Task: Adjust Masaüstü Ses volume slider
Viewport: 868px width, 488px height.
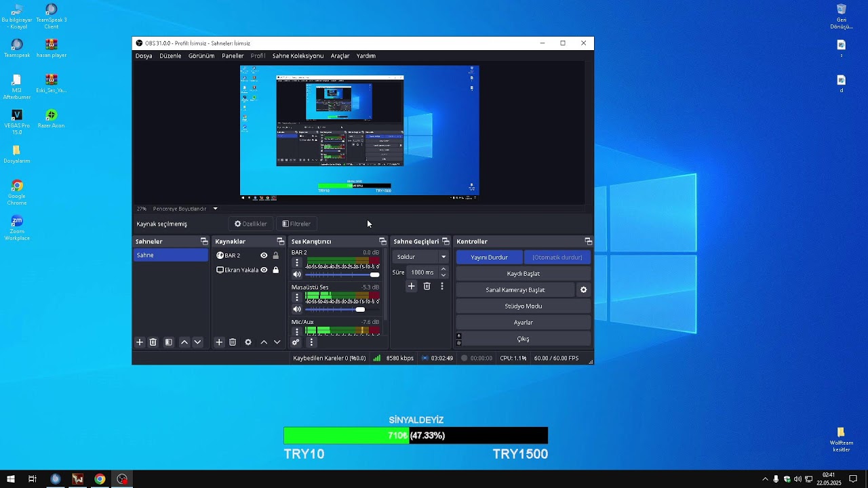Action: (x=342, y=310)
